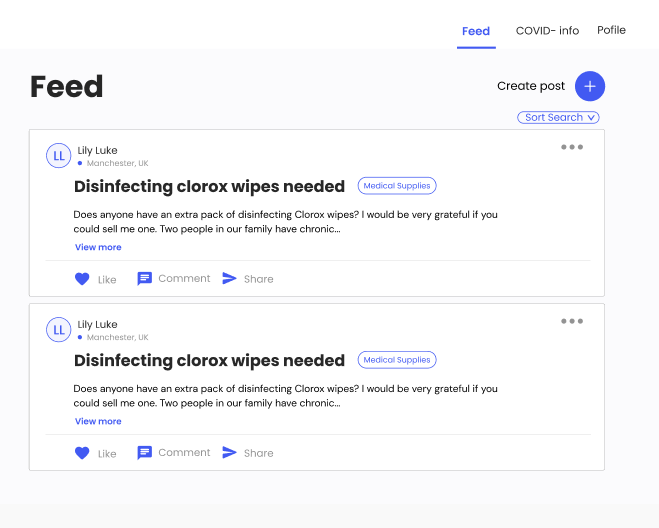Viewport: 659px width, 528px height.
Task: Click the large Feed page heading
Action: (x=66, y=87)
